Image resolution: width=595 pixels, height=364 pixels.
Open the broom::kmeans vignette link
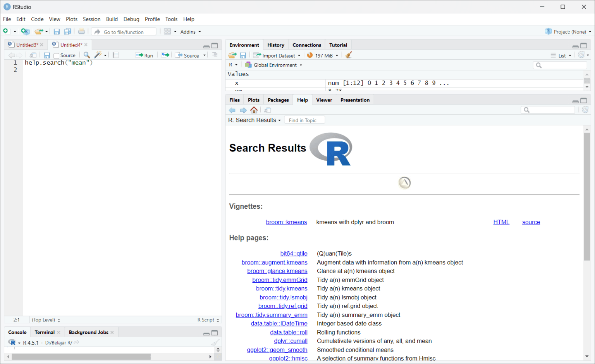click(x=286, y=222)
